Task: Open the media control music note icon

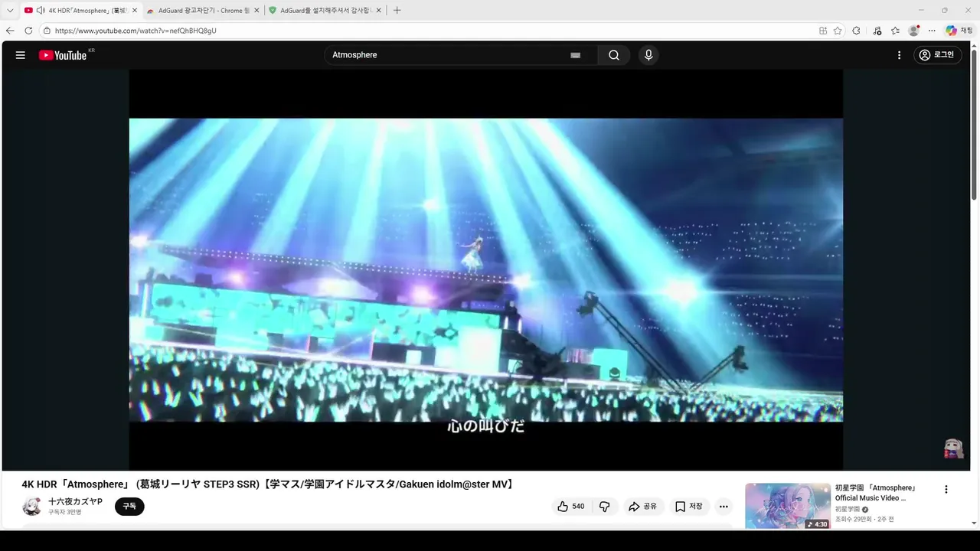Action: [877, 31]
